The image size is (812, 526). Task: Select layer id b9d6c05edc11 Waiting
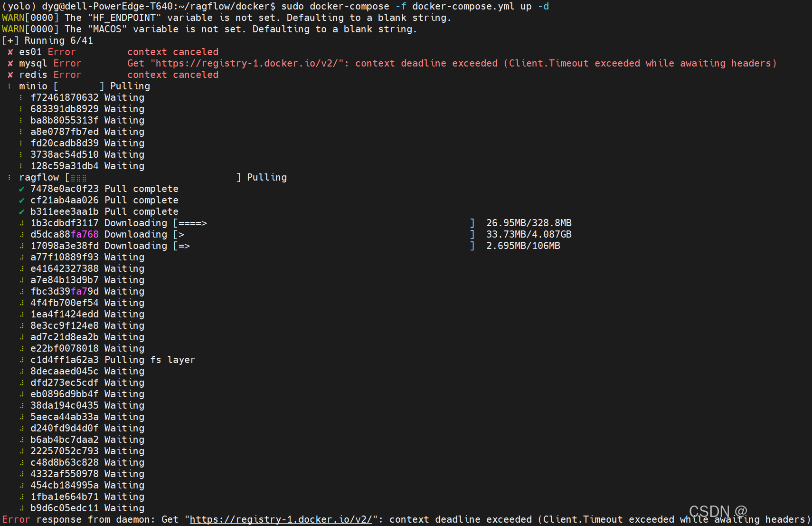[x=87, y=508]
